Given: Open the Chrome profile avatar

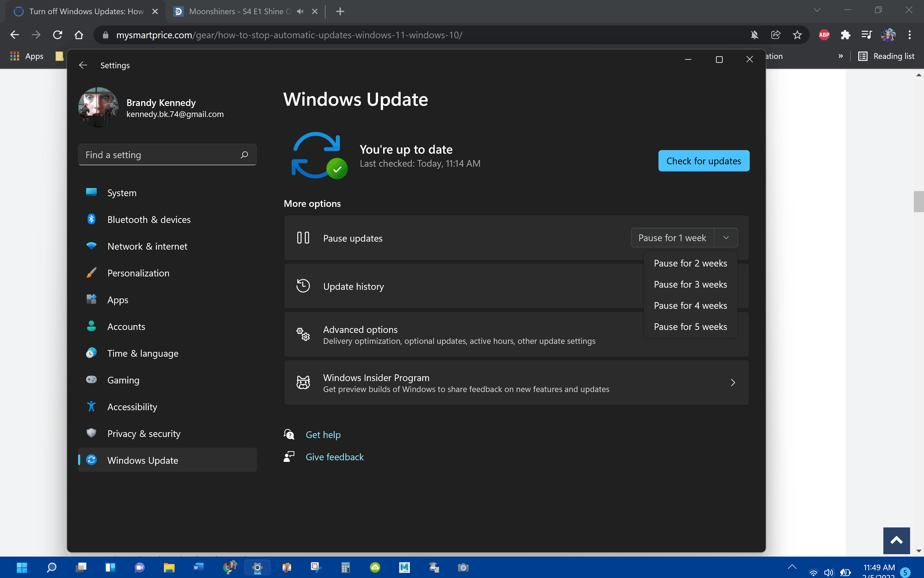Looking at the screenshot, I should coord(888,35).
